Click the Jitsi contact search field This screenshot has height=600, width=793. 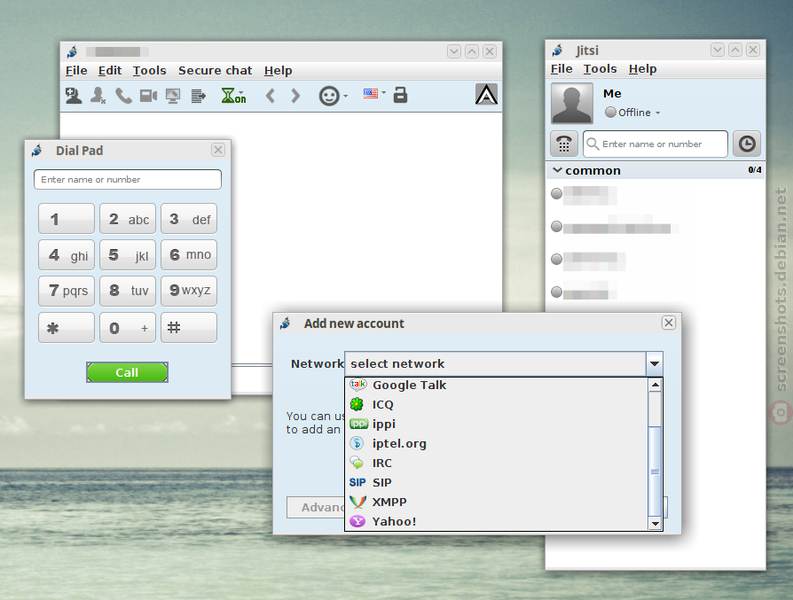(655, 144)
